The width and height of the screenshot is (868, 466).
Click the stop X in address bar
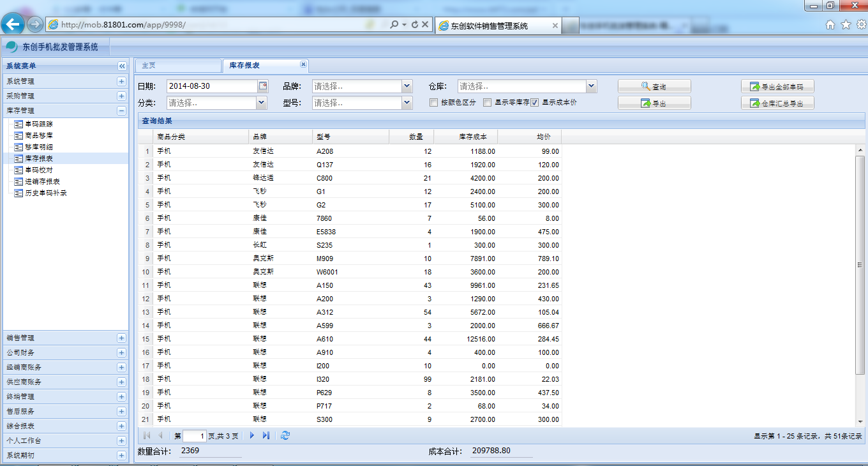[425, 24]
